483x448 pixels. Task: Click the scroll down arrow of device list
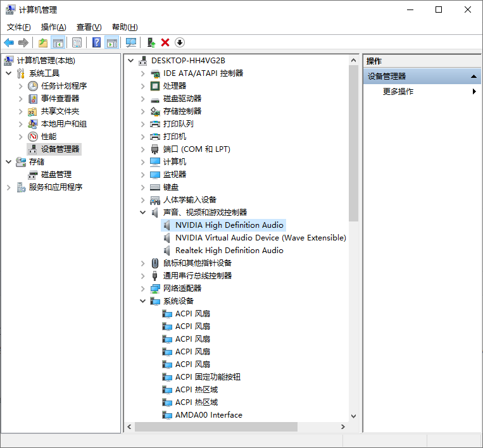coord(354,416)
